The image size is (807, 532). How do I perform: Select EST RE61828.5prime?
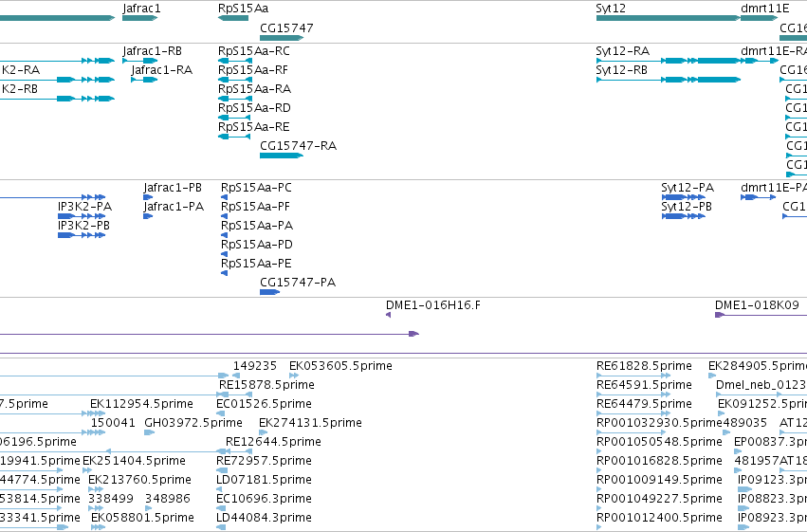633,376
